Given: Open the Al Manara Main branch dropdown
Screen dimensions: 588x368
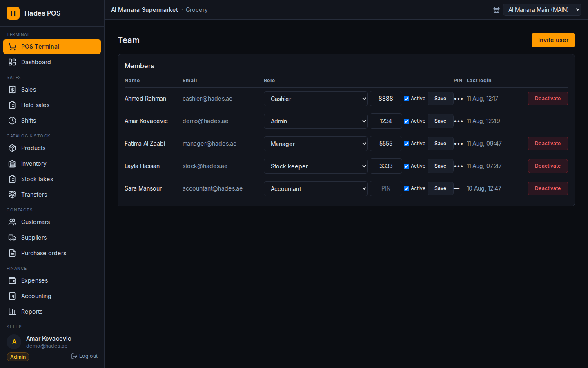Looking at the screenshot, I should [542, 10].
